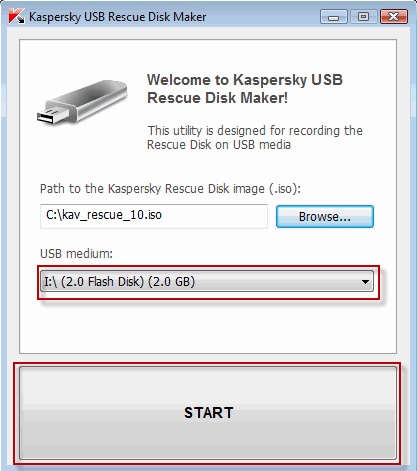This screenshot has height=471, width=417.
Task: Click the 'This utility is designed for recording' description
Action: [x=255, y=138]
